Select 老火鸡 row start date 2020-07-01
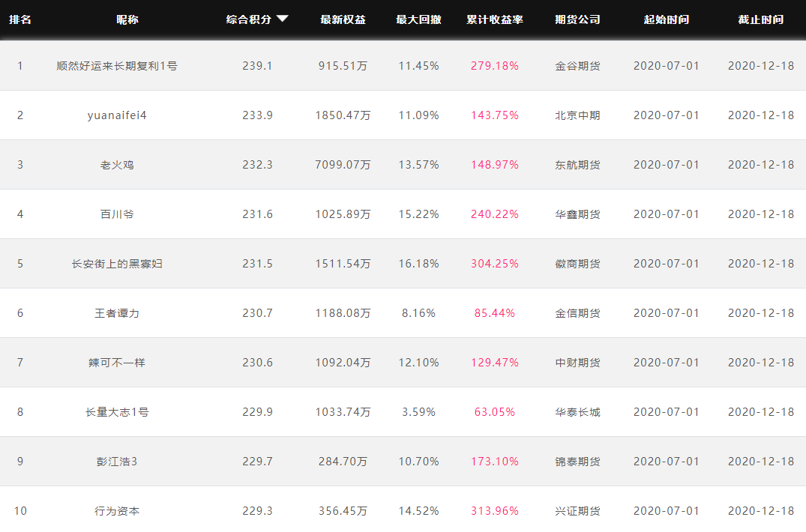The width and height of the screenshot is (806, 532). coord(667,165)
